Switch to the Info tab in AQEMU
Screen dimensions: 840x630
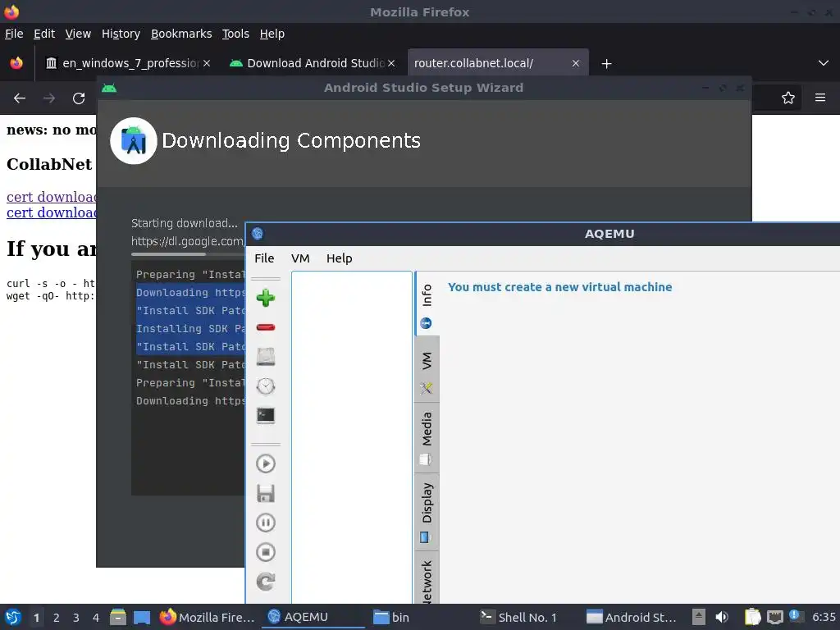click(x=427, y=304)
